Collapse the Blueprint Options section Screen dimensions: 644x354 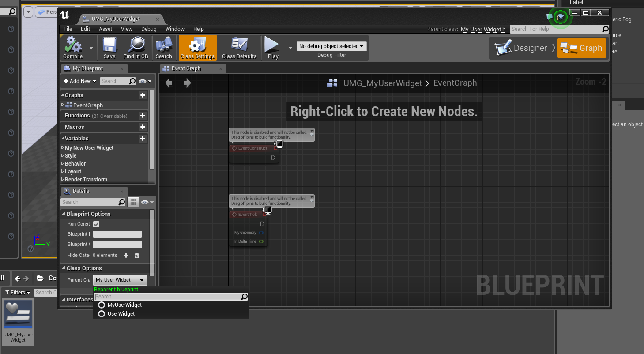64,214
